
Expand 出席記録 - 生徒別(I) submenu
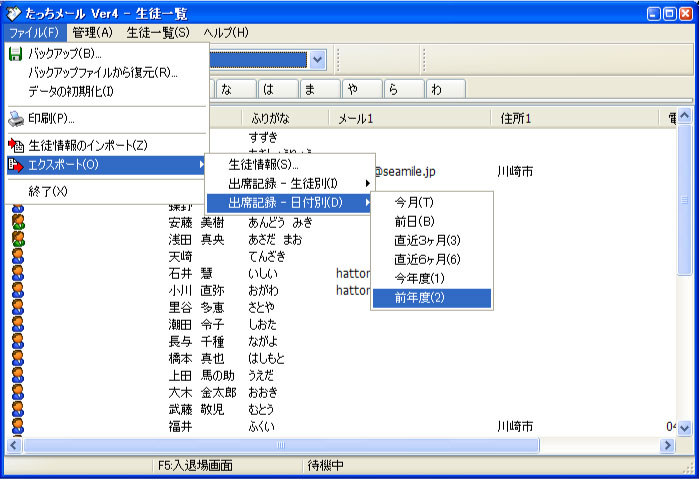pyautogui.click(x=289, y=183)
